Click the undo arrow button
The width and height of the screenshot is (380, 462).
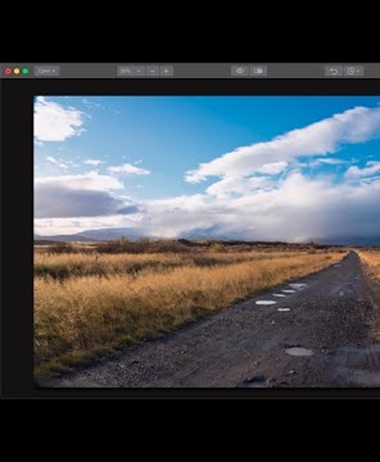[x=334, y=71]
